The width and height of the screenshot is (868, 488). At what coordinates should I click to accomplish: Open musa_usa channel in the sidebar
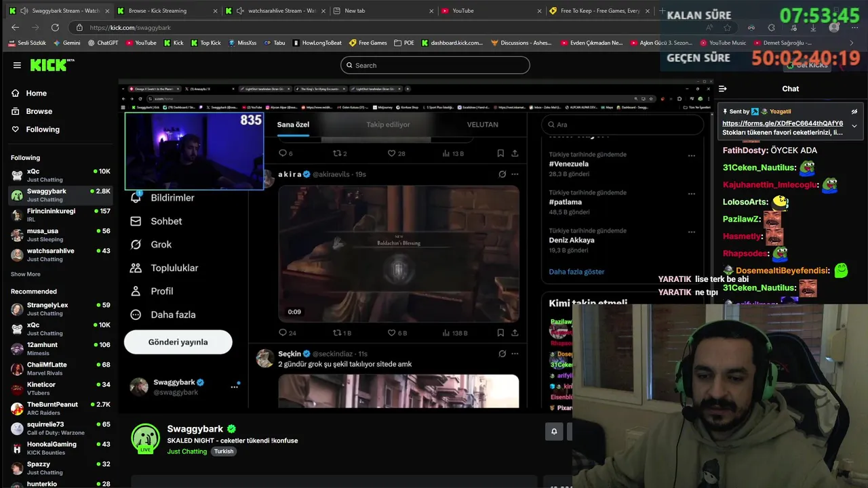point(60,235)
